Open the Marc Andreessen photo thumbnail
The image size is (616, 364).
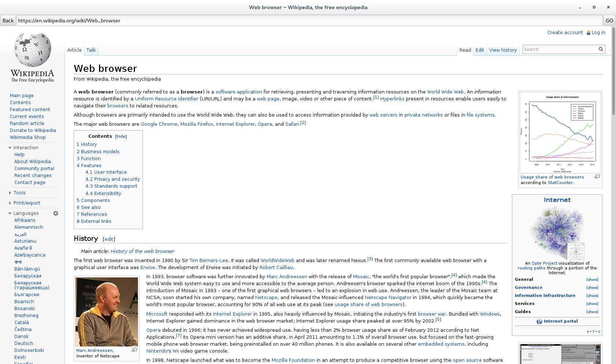click(107, 312)
